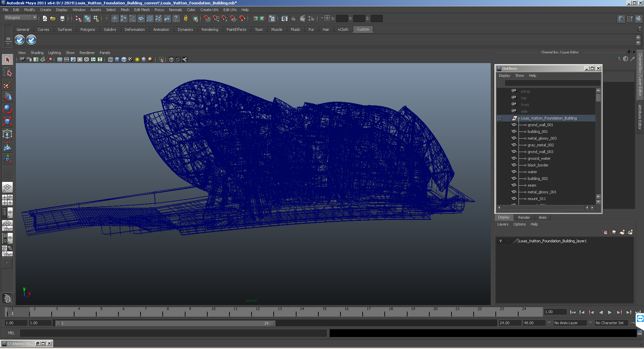This screenshot has height=349, width=644.
Task: Click select camera icon in viewport toolbar
Action: pyautogui.click(x=22, y=59)
